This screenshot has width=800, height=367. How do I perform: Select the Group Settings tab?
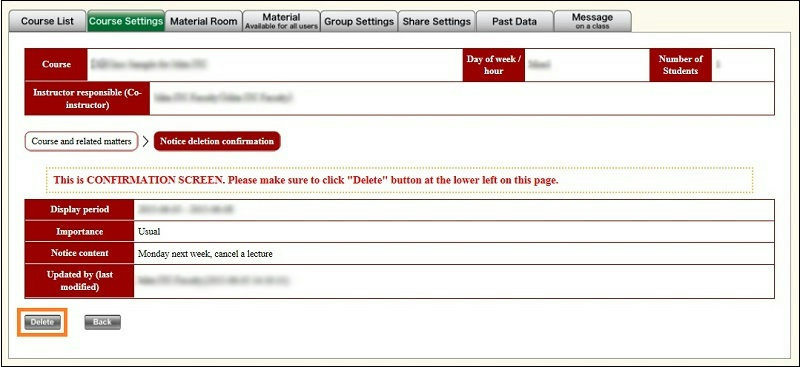(359, 21)
